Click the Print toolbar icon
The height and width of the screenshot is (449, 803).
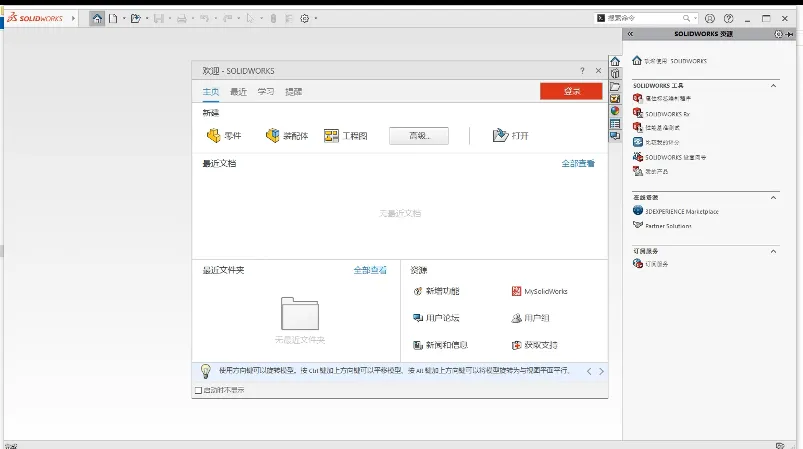click(x=181, y=18)
